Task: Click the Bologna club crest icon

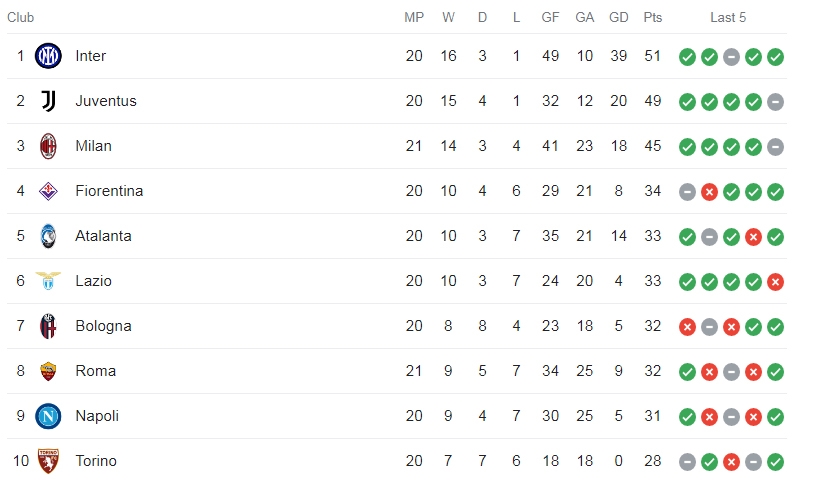Action: (x=48, y=326)
